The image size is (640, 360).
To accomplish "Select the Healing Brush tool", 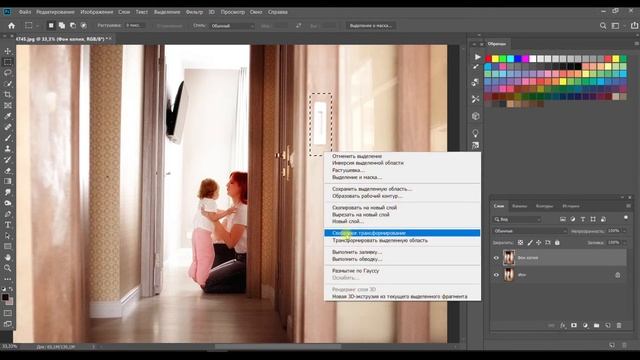I will (x=8, y=127).
